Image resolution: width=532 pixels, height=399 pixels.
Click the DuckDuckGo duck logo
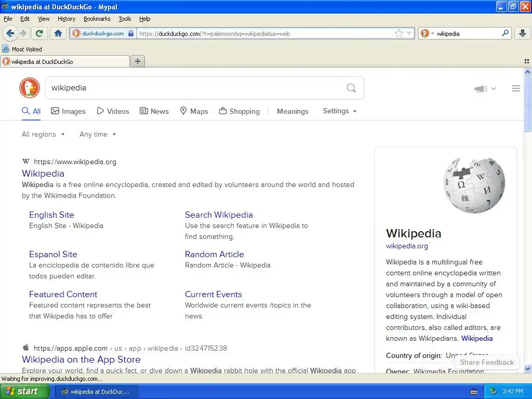[x=30, y=88]
